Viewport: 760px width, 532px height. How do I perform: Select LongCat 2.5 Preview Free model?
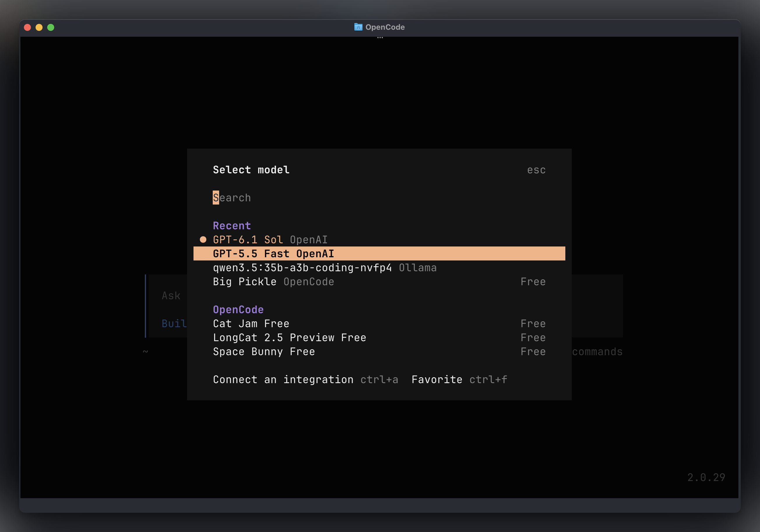[x=379, y=337]
